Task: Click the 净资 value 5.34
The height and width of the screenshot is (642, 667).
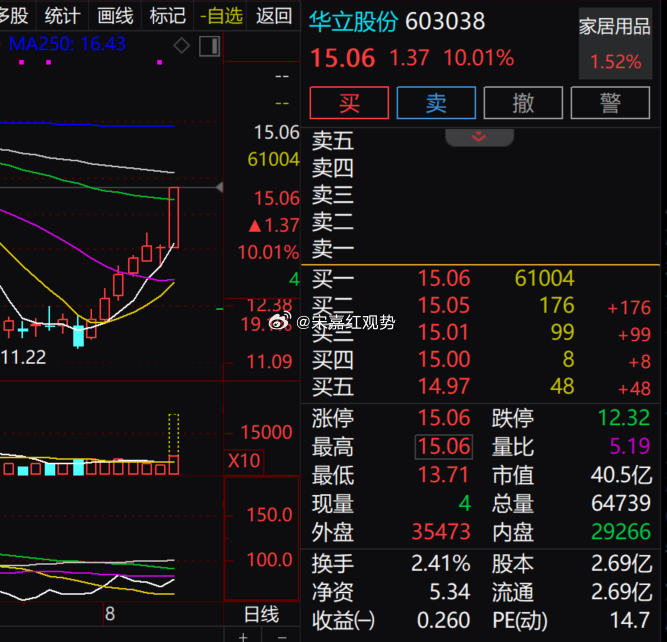Action: point(450,592)
